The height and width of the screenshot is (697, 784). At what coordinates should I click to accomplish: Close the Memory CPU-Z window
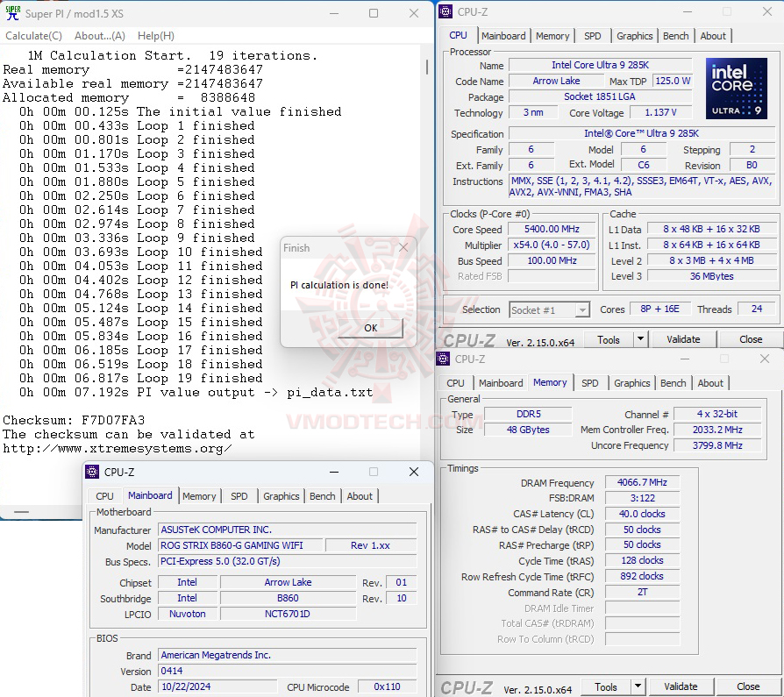click(x=764, y=359)
